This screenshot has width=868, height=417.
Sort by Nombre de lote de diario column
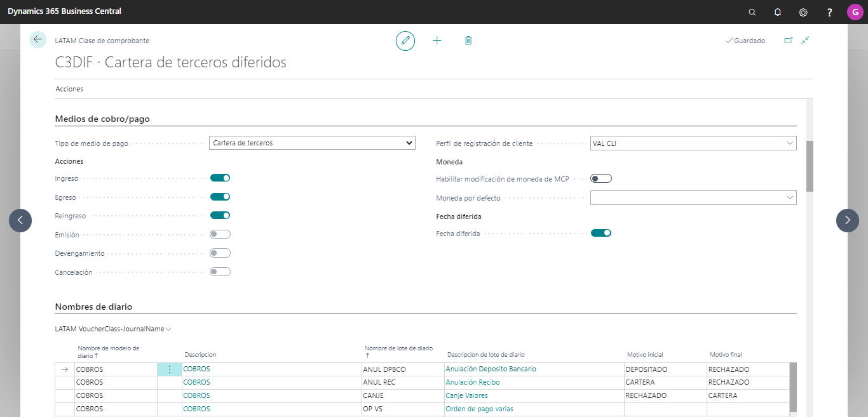point(398,352)
